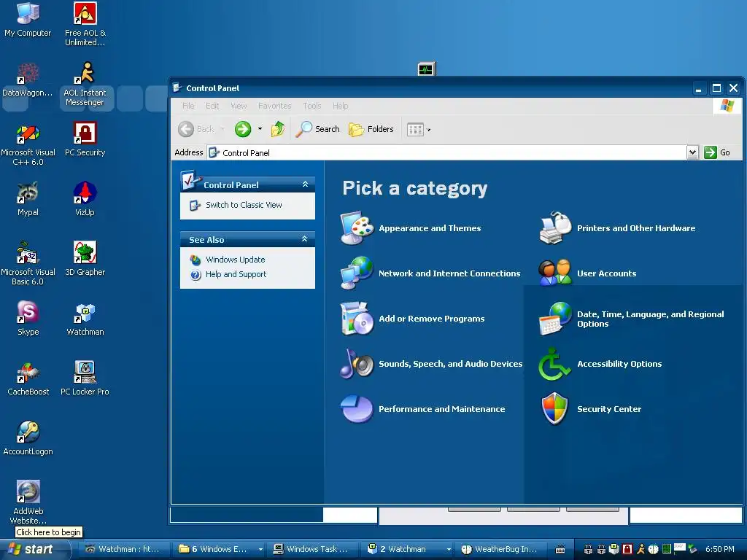Select the PC Security desktop icon

tap(85, 139)
